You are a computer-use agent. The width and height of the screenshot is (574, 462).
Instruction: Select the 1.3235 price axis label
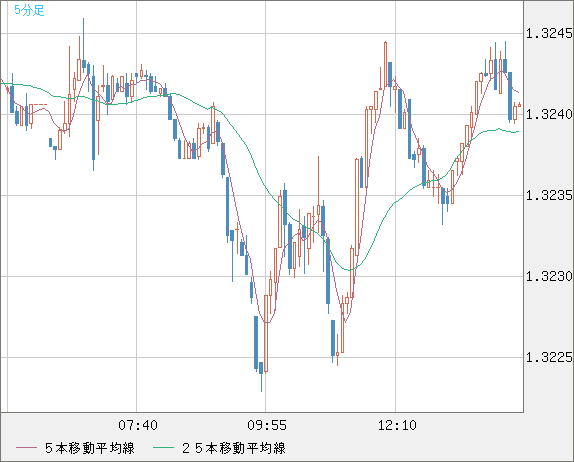(x=549, y=195)
